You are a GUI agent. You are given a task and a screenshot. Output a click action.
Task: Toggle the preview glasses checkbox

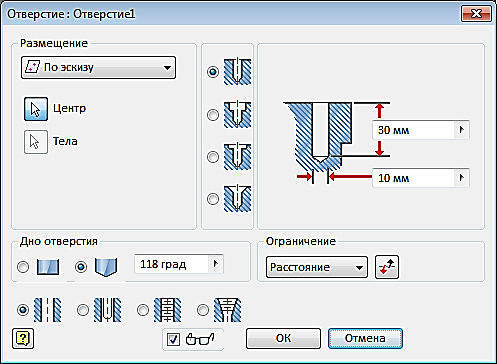[x=174, y=339]
